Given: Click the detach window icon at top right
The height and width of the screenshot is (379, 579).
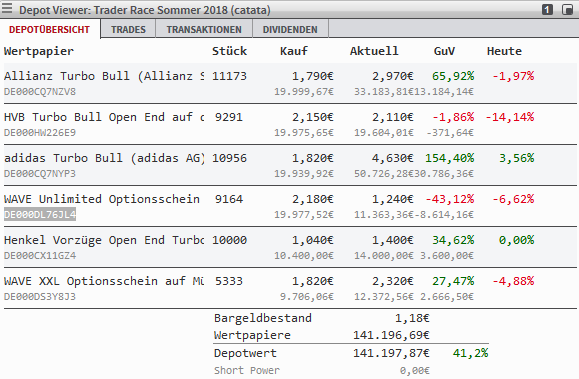Looking at the screenshot, I should click(x=567, y=10).
